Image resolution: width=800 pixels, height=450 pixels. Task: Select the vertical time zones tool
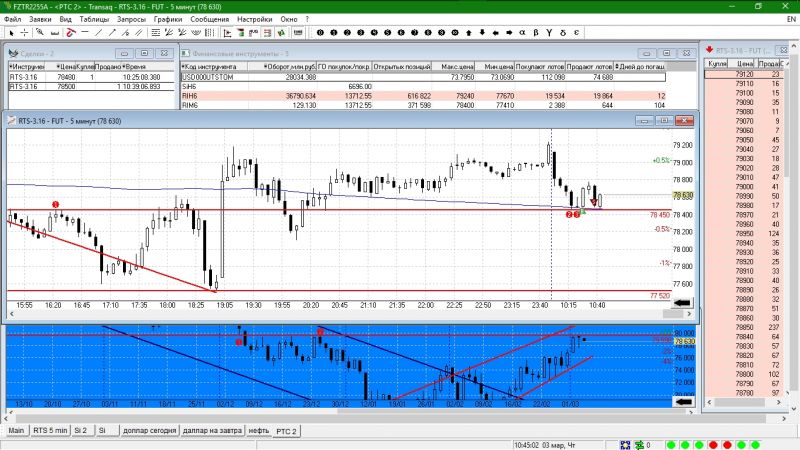click(x=209, y=33)
